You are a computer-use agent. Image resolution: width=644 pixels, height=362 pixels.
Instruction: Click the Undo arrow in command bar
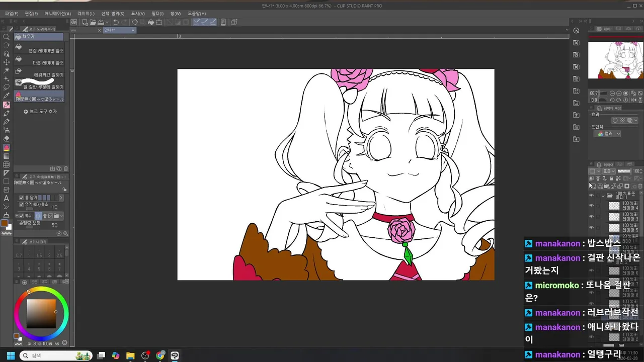coord(116,22)
